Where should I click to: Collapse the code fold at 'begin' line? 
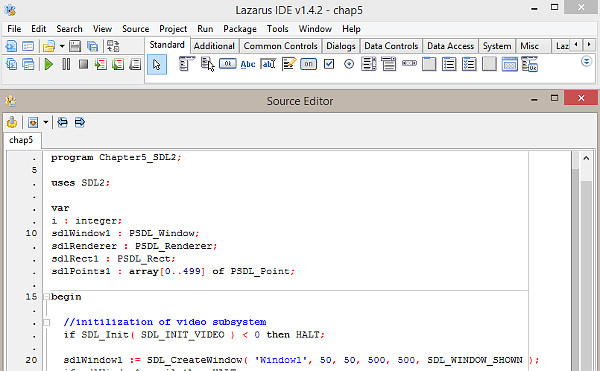pyautogui.click(x=46, y=297)
